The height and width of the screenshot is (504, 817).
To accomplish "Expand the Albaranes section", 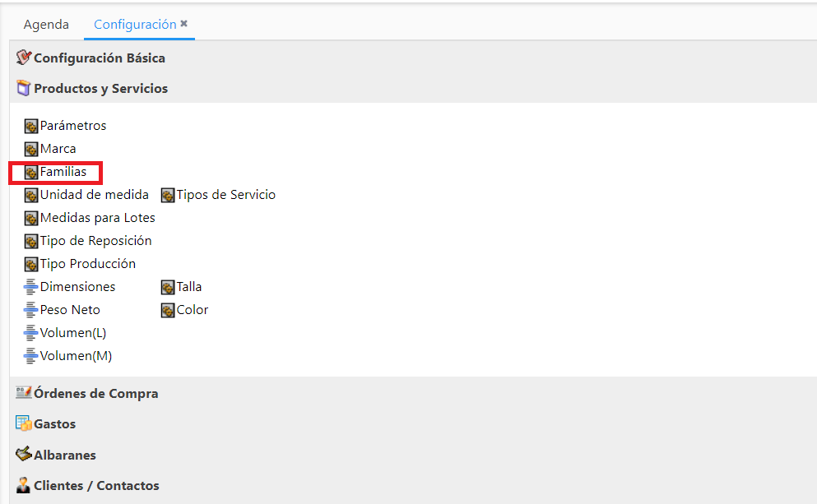I will pos(65,455).
